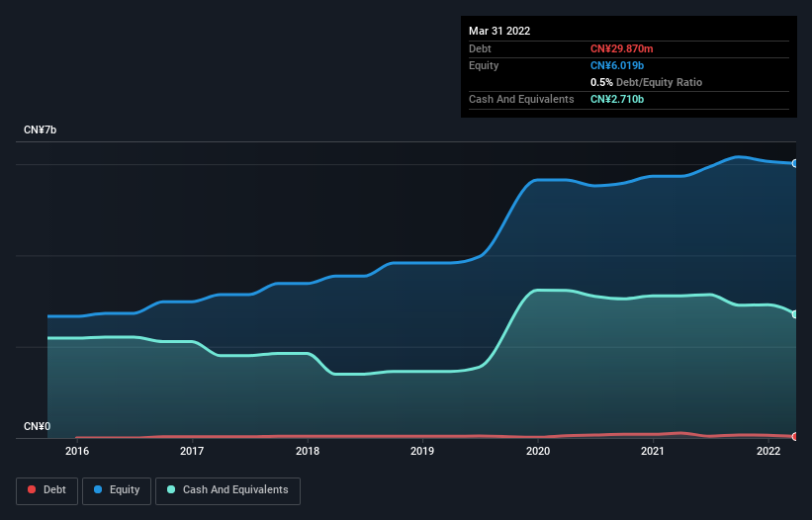Click the red Debt legend dot

point(32,489)
